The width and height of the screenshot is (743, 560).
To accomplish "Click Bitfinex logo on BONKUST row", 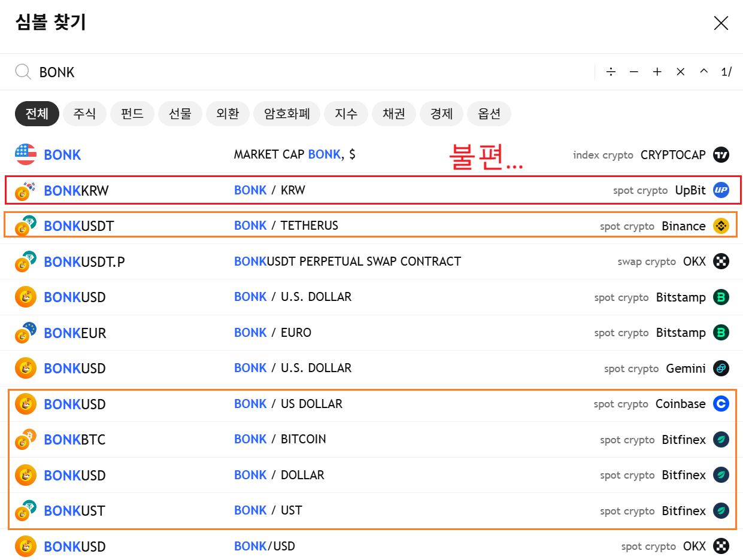I will point(721,511).
